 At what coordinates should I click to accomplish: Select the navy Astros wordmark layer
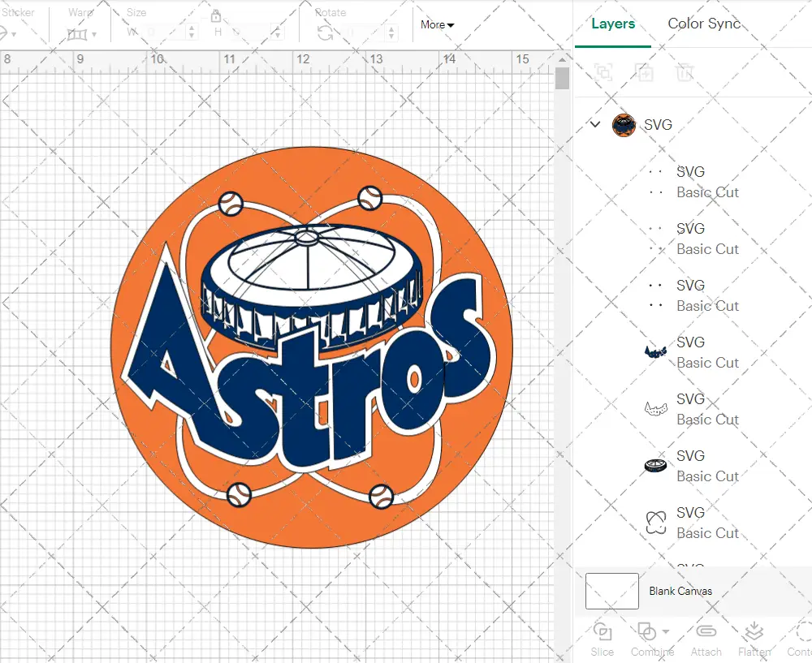click(x=655, y=352)
